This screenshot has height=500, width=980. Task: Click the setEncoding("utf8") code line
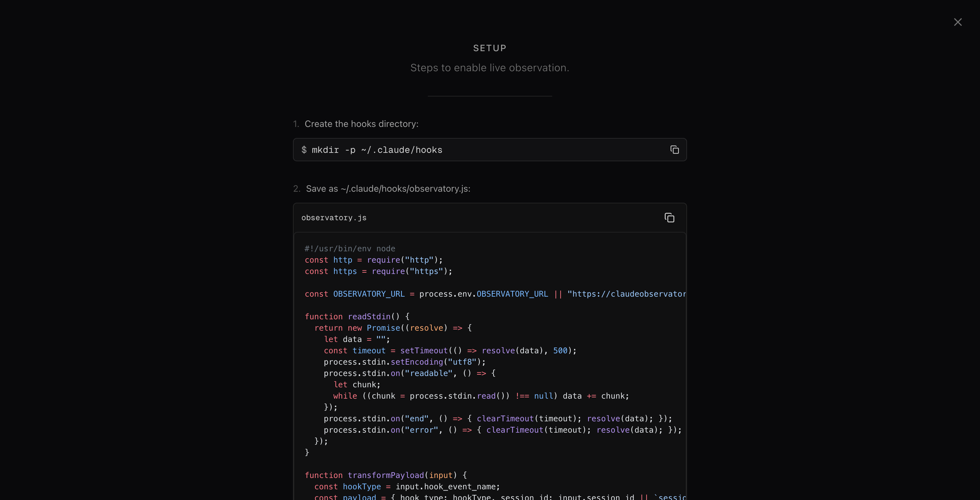404,362
